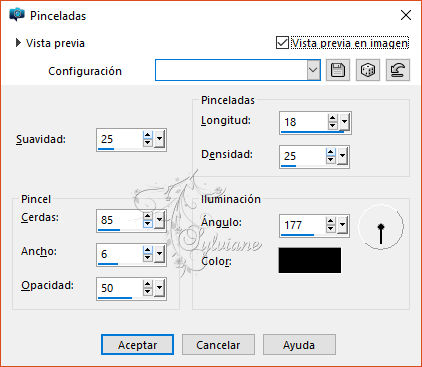
Task: Expand the Vista previa disclosure triangle
Action: tap(18, 43)
